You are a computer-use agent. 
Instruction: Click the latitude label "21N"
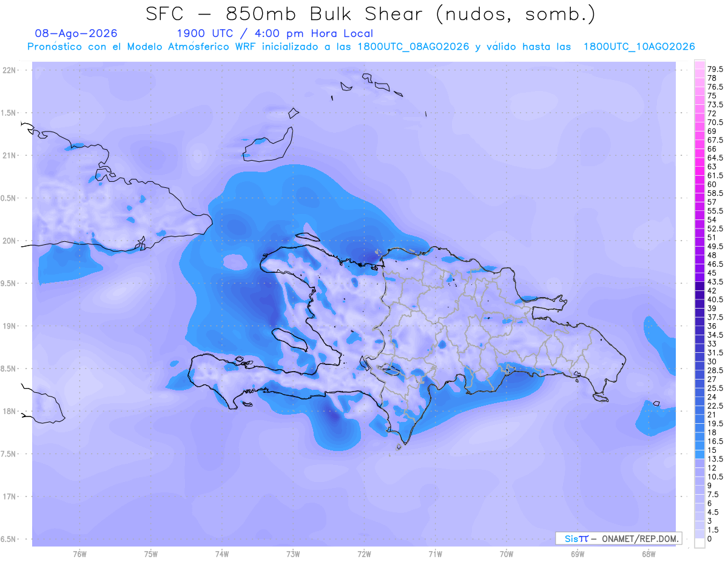tap(9, 155)
